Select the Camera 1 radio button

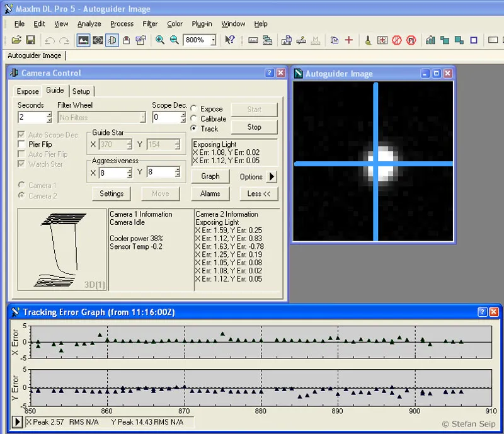pyautogui.click(x=21, y=185)
